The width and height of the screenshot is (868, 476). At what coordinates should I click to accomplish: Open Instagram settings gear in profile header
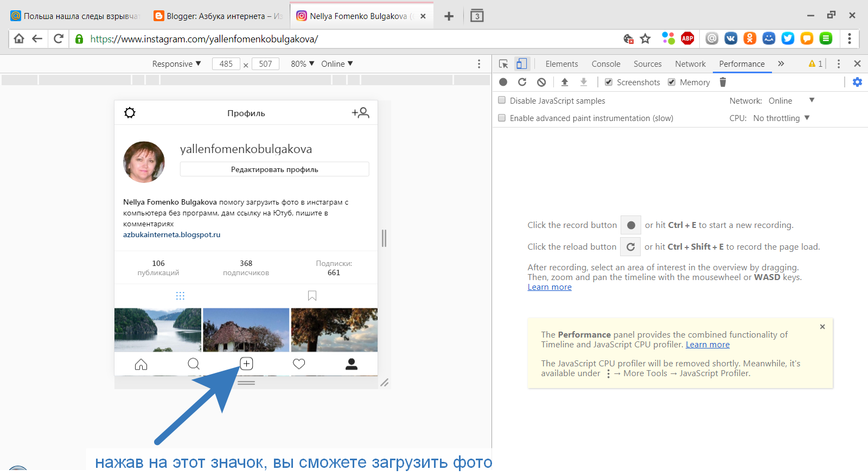(x=130, y=113)
